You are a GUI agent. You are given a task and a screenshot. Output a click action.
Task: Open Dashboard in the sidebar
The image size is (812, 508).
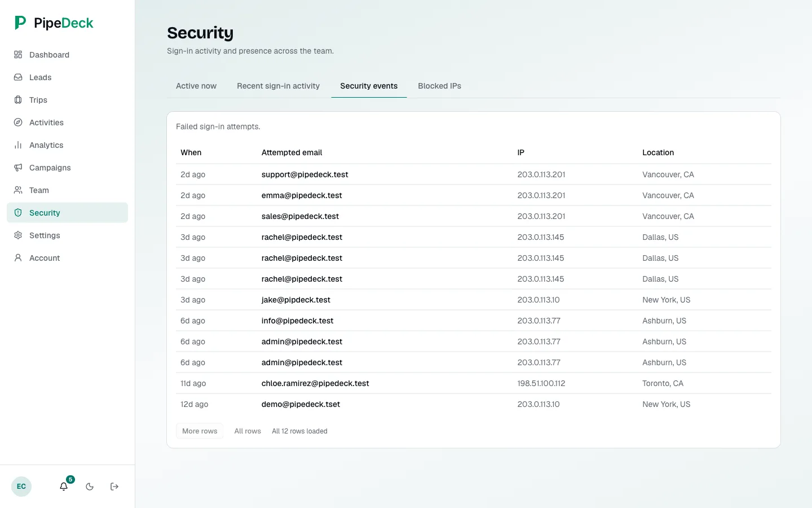coord(67,55)
